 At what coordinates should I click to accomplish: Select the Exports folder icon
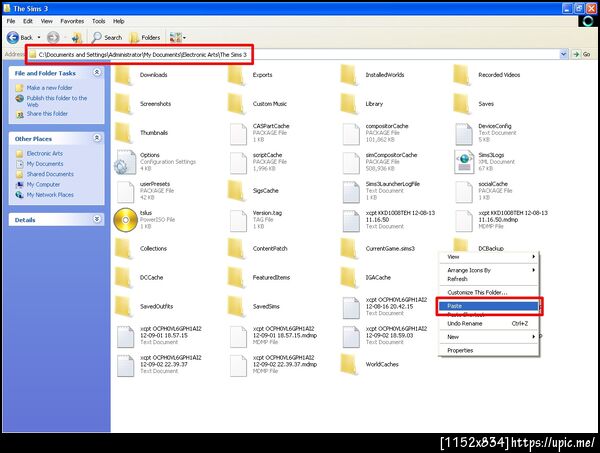point(236,75)
